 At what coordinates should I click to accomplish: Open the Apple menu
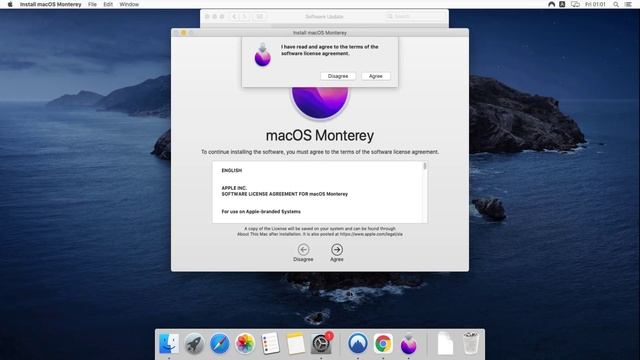10,4
